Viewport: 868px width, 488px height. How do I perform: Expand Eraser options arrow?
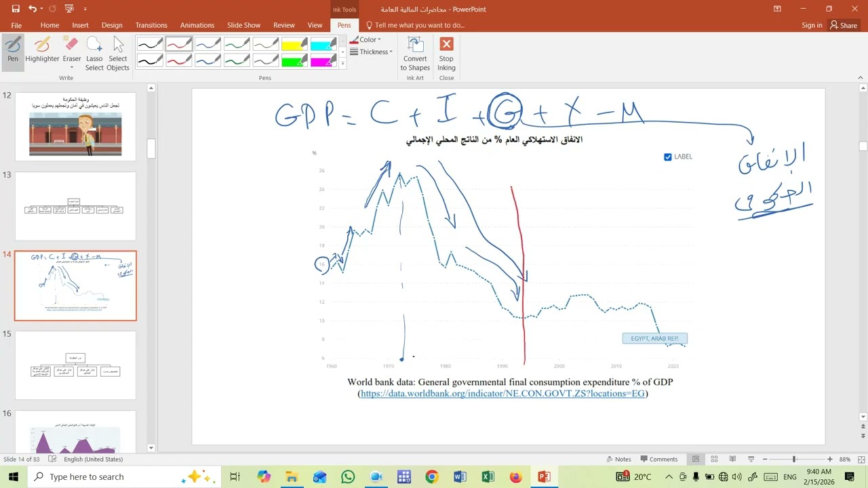tap(72, 67)
